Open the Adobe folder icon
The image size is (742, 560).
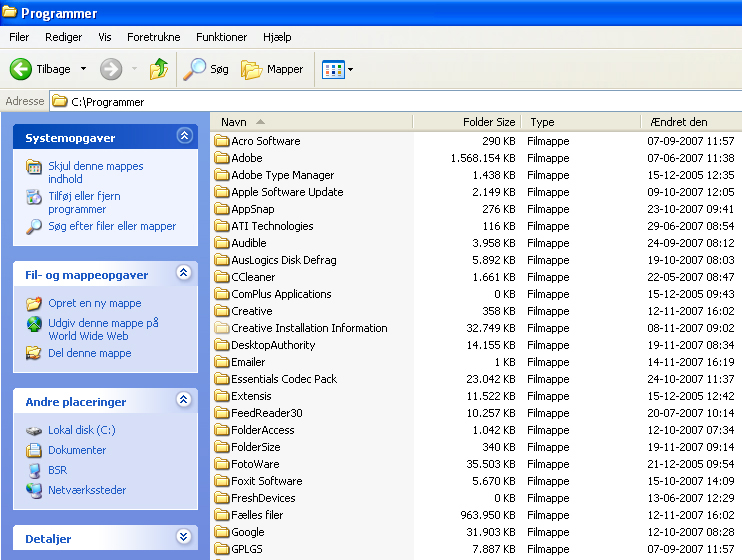222,158
